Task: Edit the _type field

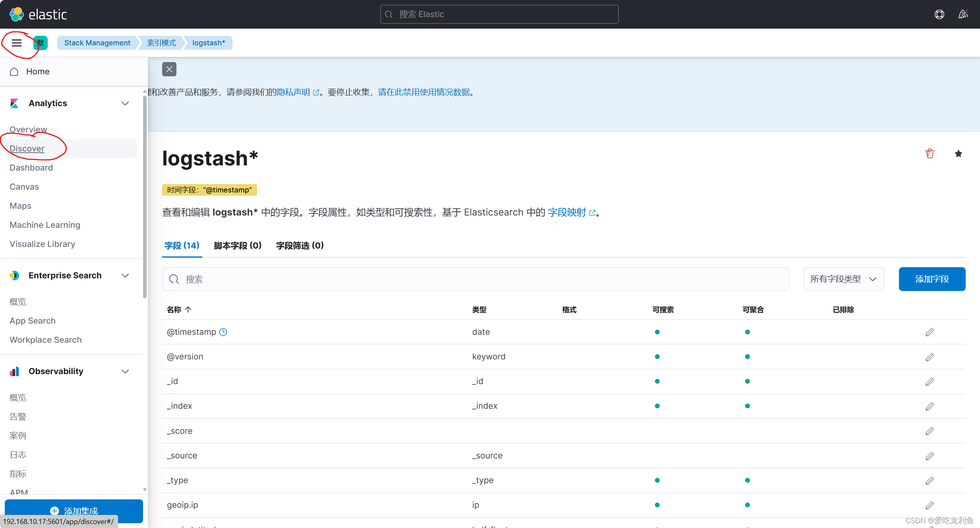Action: [x=930, y=481]
